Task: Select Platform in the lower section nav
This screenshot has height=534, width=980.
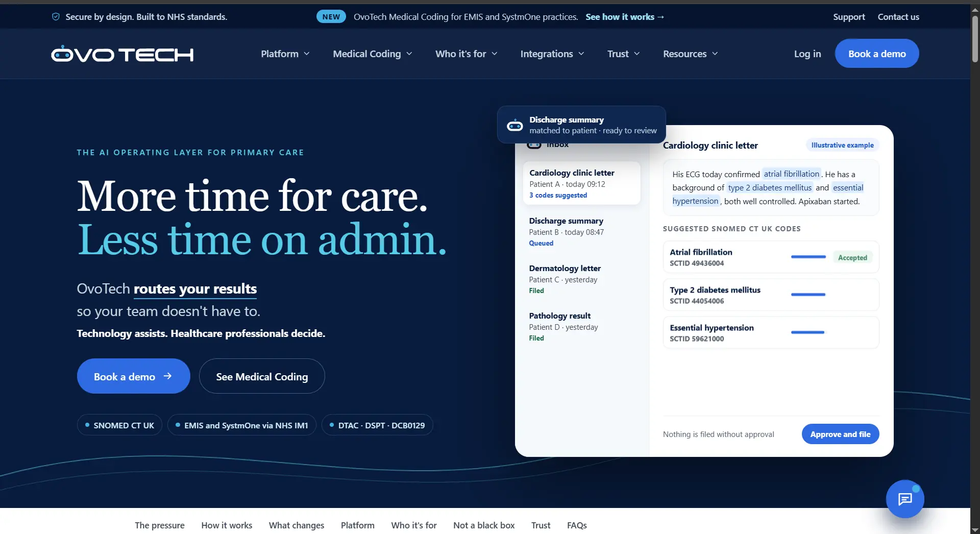Action: 358,525
